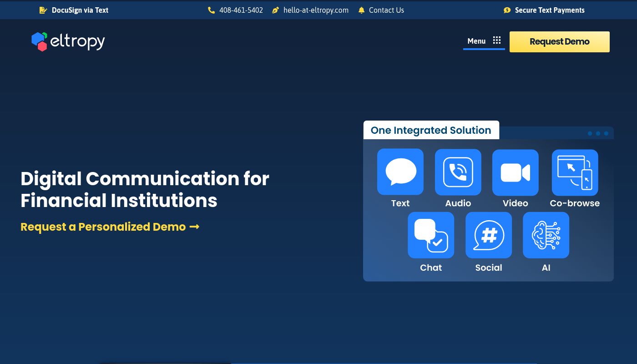Select the One Integrated Solution tab

[430, 130]
